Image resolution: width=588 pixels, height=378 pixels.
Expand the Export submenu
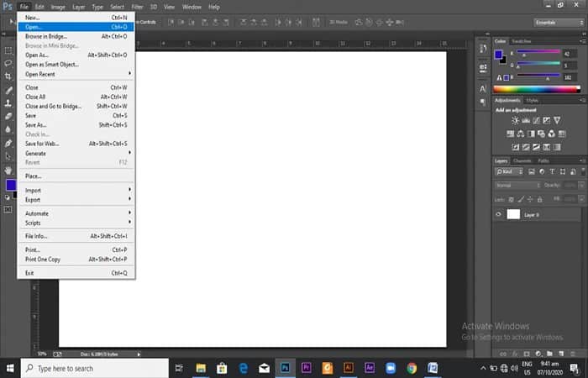[x=76, y=200]
